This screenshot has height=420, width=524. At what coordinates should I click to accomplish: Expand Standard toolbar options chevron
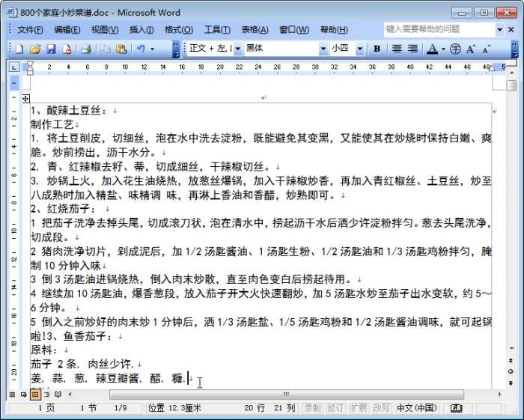176,49
